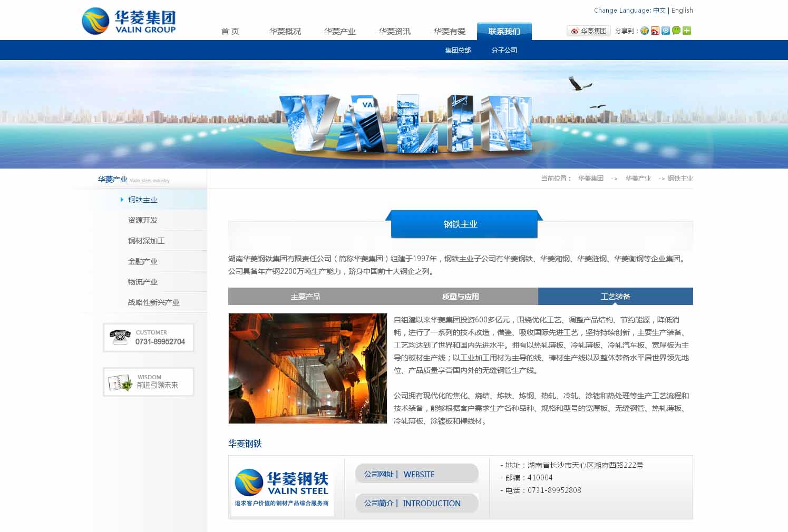Click the 华菱钢铁 section heading

245,444
